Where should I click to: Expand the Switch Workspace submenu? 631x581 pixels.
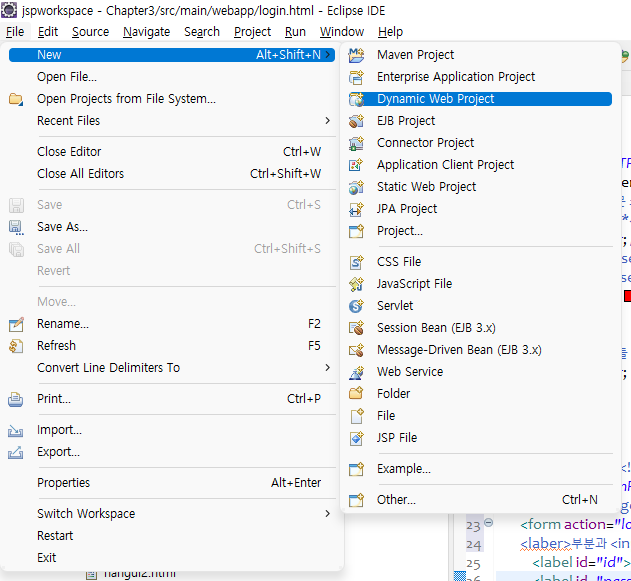(328, 514)
